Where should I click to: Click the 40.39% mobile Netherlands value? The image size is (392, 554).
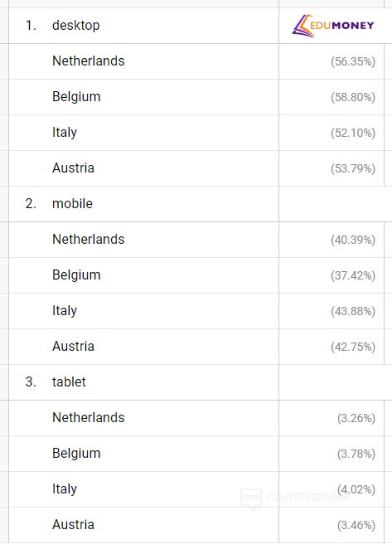point(353,240)
